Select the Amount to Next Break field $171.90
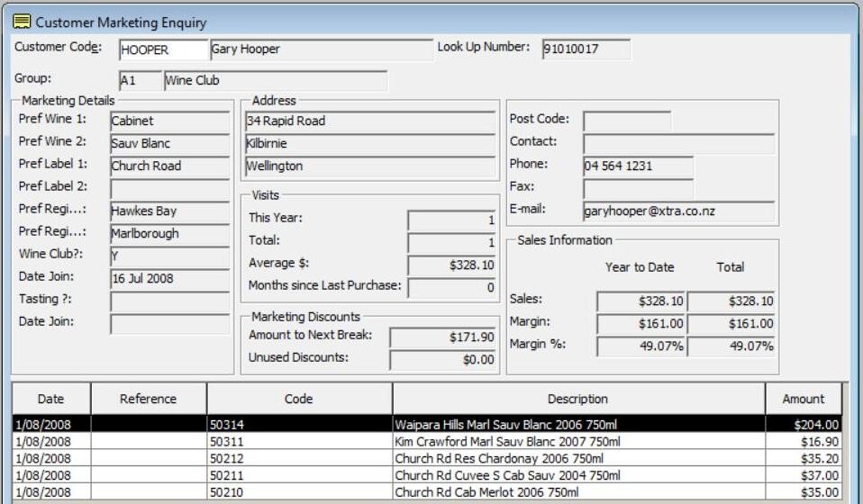The image size is (863, 504). point(442,337)
